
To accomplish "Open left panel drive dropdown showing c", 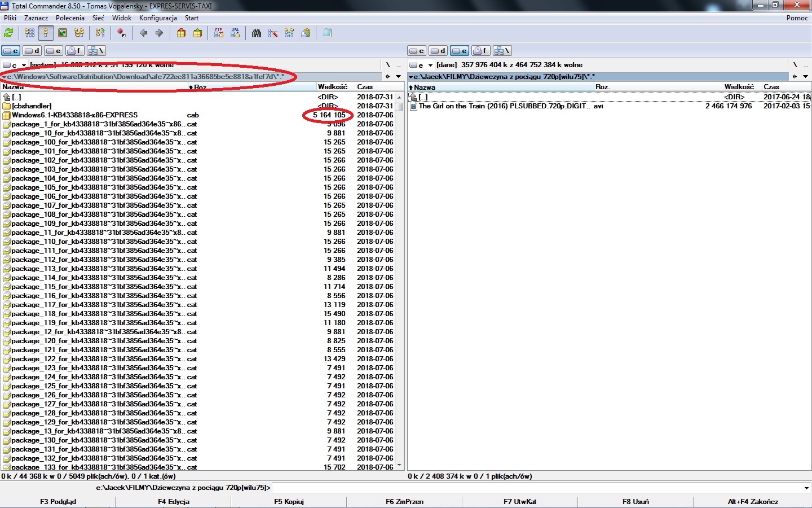I will tap(15, 65).
